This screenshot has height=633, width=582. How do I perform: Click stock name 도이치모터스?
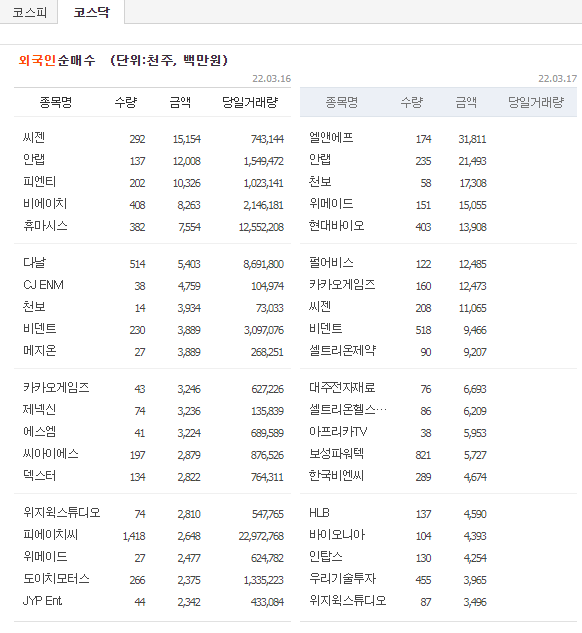click(x=56, y=579)
